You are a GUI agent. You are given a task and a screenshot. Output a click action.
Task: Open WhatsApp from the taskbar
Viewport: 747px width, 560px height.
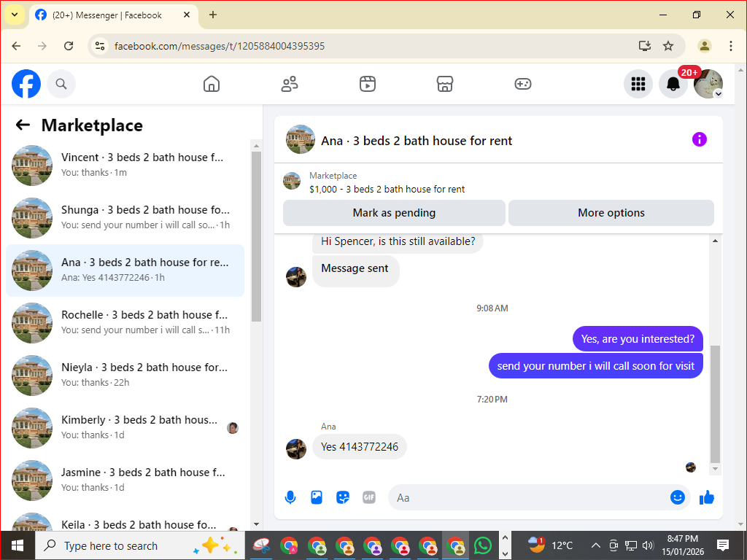(x=483, y=545)
